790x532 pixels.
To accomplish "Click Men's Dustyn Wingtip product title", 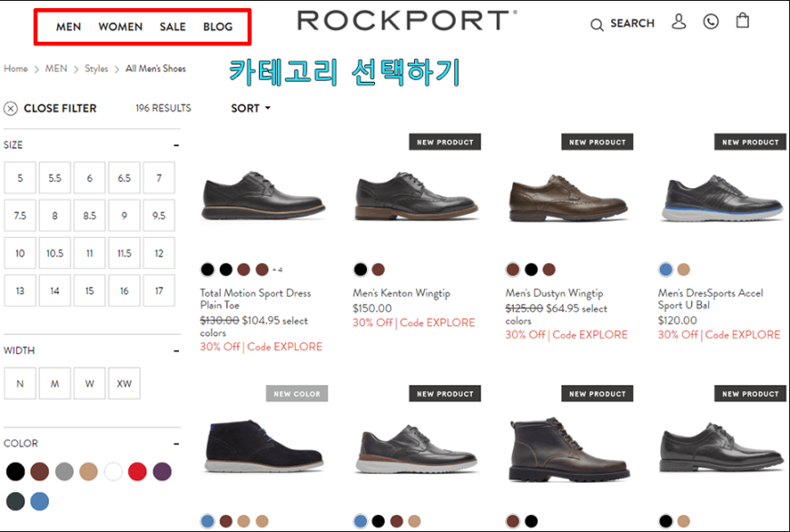I will (554, 293).
